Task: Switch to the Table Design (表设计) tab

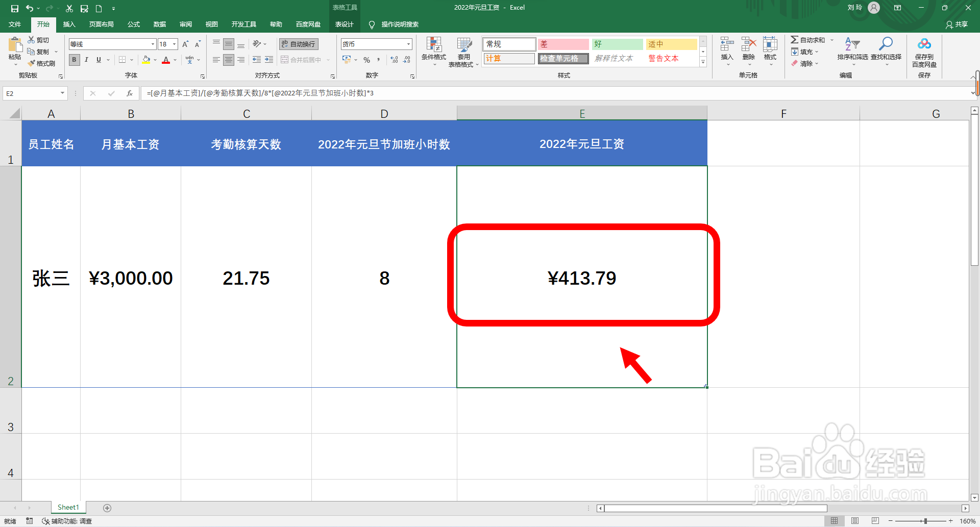Action: pos(344,24)
